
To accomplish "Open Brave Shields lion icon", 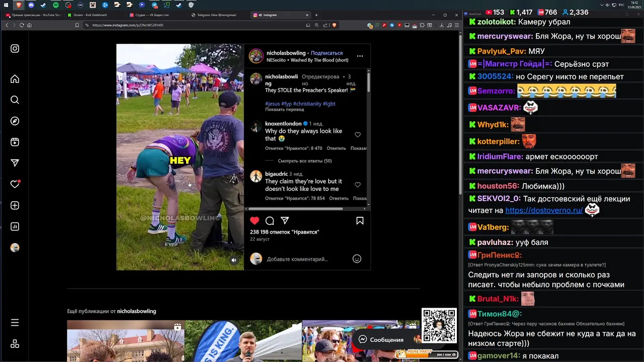I will [x=334, y=25].
